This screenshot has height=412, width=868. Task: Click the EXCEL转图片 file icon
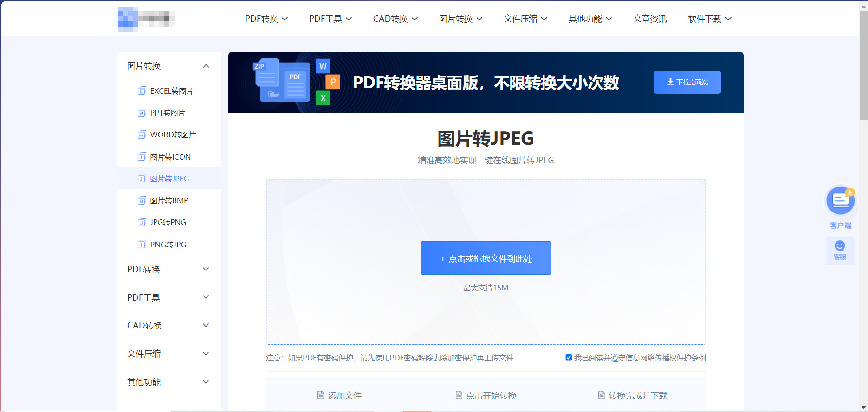click(142, 91)
